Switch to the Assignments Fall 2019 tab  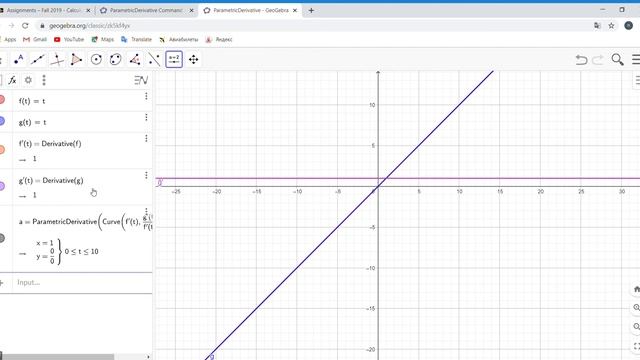pyautogui.click(x=43, y=10)
